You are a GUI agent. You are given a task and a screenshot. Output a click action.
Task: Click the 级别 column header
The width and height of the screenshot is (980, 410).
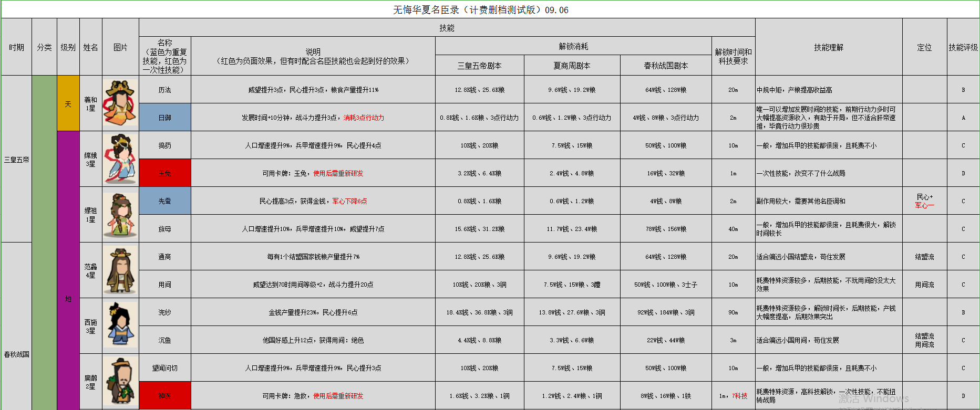[x=68, y=47]
